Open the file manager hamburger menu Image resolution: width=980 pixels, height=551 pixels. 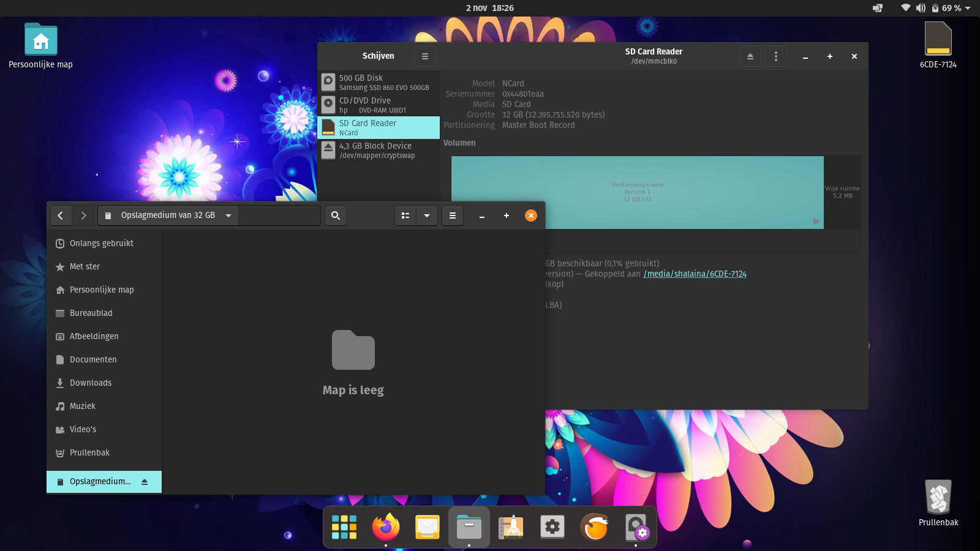click(x=453, y=216)
